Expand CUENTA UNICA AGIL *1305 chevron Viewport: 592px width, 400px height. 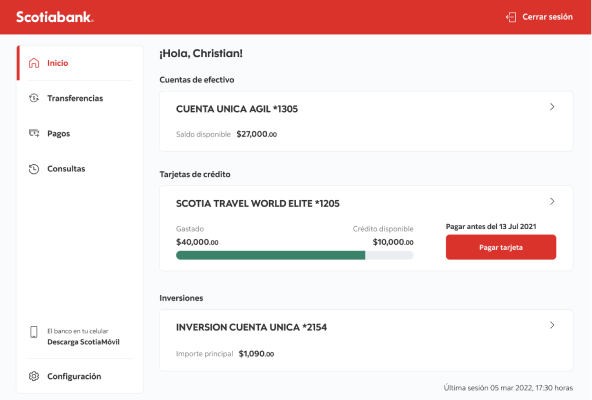[x=552, y=107]
